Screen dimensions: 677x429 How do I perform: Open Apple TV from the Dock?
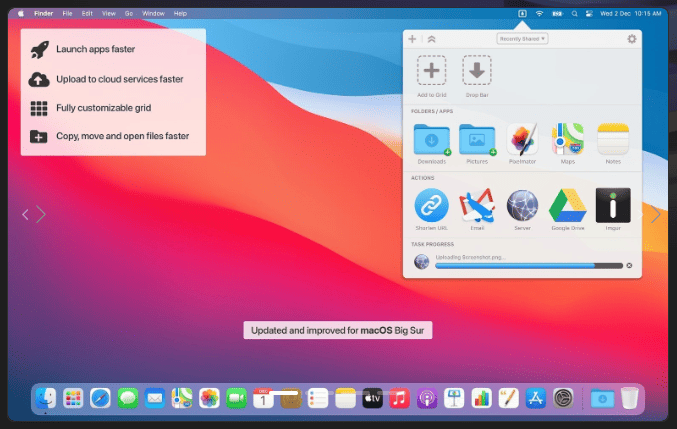(372, 398)
